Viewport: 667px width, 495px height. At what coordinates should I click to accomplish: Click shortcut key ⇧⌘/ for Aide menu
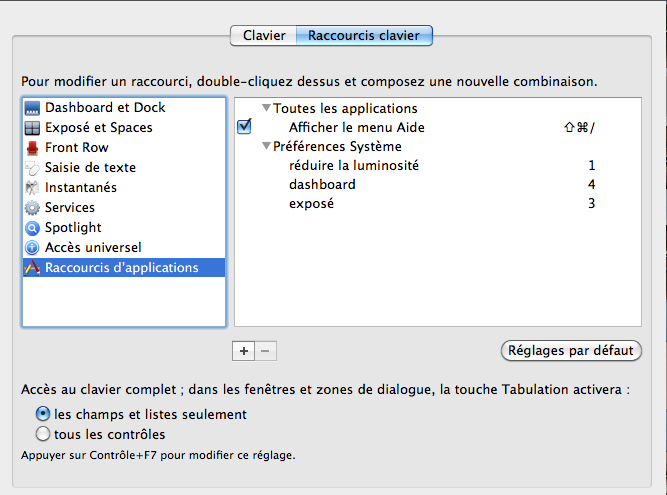579,127
